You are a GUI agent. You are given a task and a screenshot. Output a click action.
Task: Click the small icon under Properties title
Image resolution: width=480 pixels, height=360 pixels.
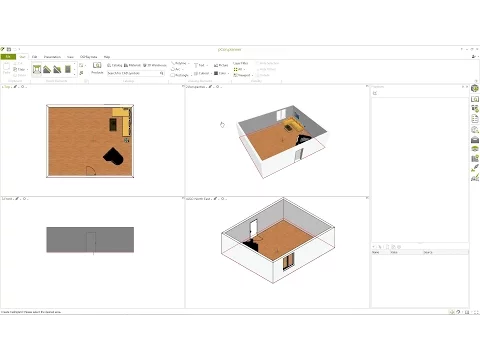click(x=375, y=93)
